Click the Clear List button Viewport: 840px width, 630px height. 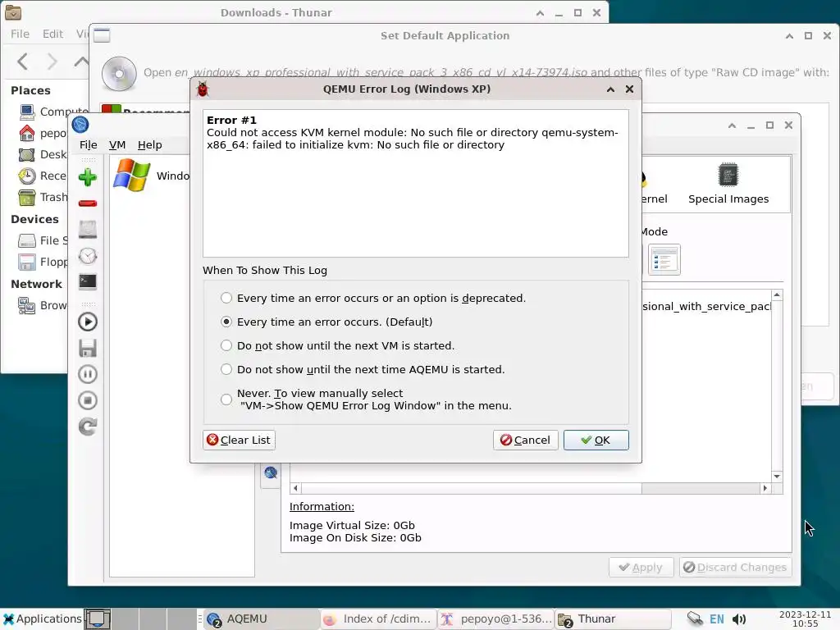239,440
